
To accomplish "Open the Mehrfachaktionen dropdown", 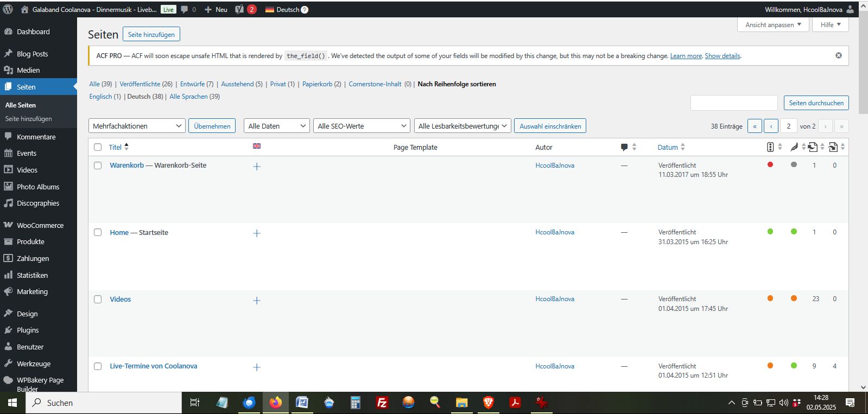I will click(x=137, y=126).
